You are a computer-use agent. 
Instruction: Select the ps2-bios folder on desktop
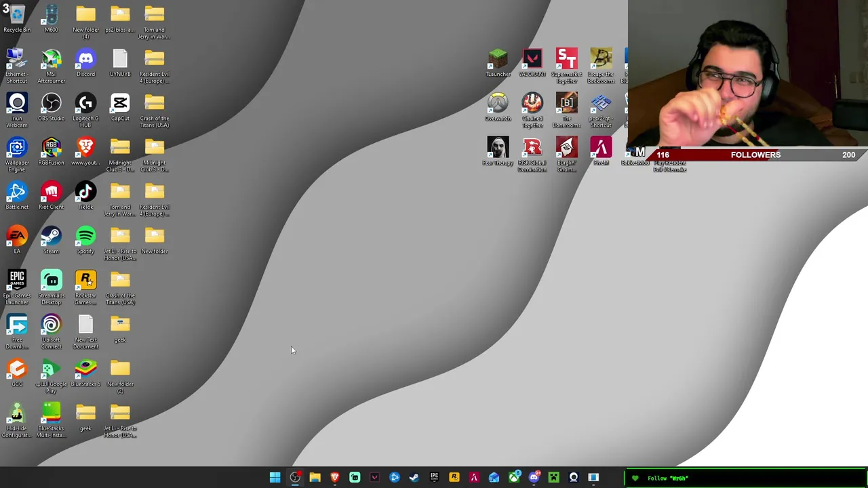point(120,18)
